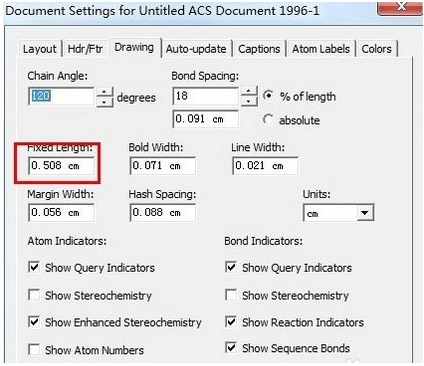The height and width of the screenshot is (366, 424).
Task: Decrease Chain Angle with down spinner arrow
Action: [105, 102]
